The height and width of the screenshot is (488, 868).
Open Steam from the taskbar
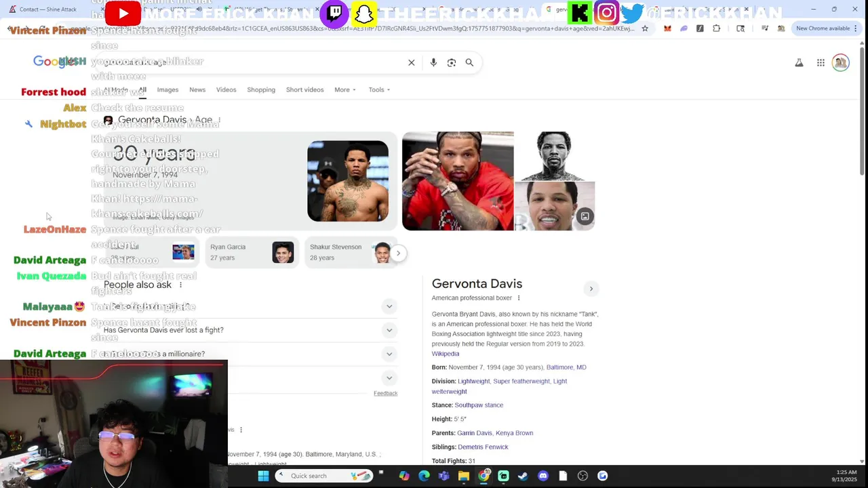pos(523,476)
